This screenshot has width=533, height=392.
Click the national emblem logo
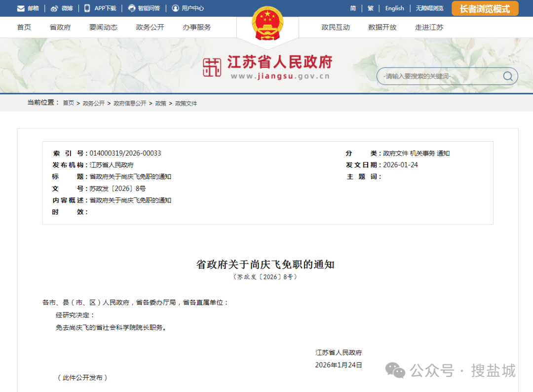coord(267,23)
